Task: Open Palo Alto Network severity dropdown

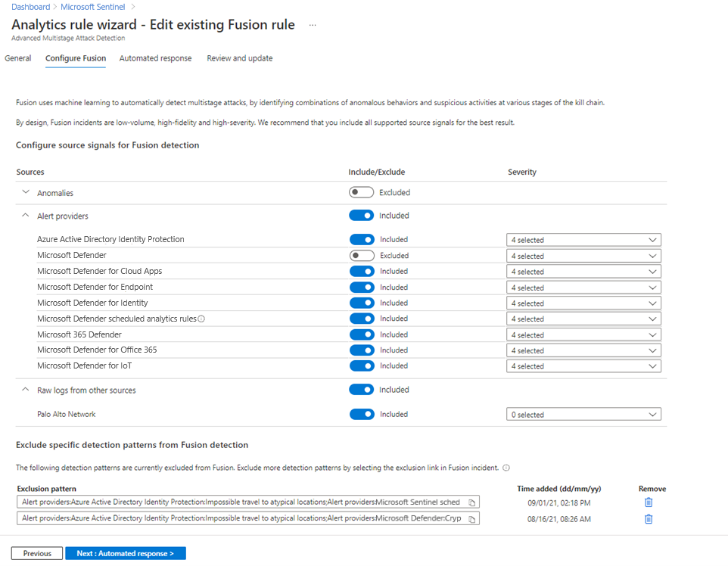Action: 583,415
